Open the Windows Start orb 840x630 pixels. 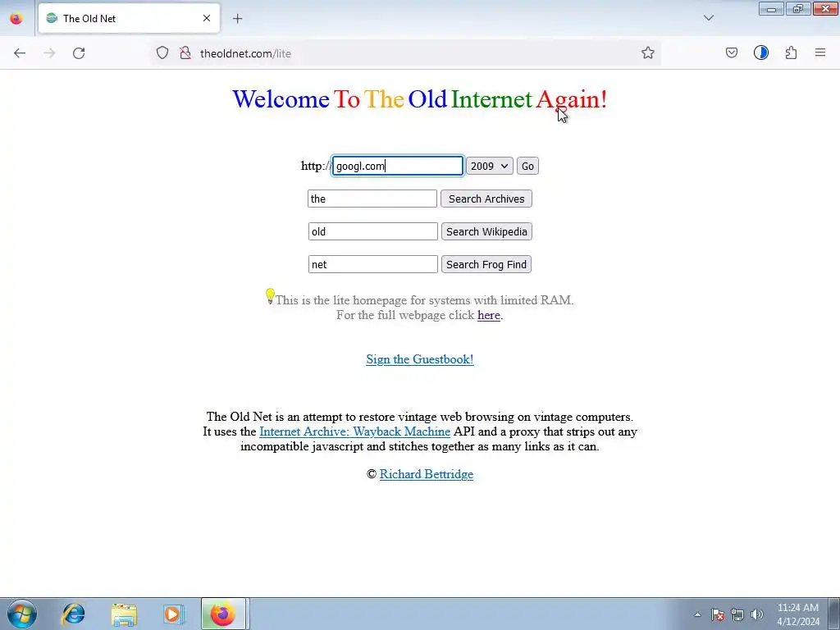[x=22, y=614]
